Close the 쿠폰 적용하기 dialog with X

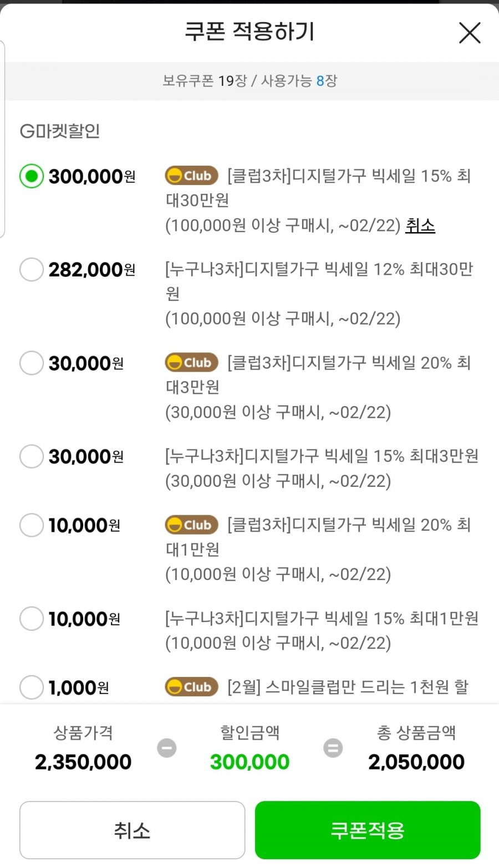tap(470, 33)
